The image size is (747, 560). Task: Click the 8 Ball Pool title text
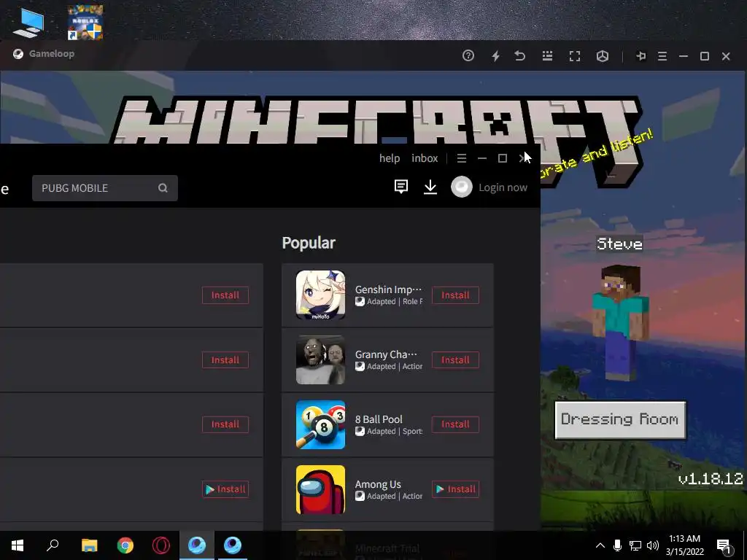[x=379, y=419]
